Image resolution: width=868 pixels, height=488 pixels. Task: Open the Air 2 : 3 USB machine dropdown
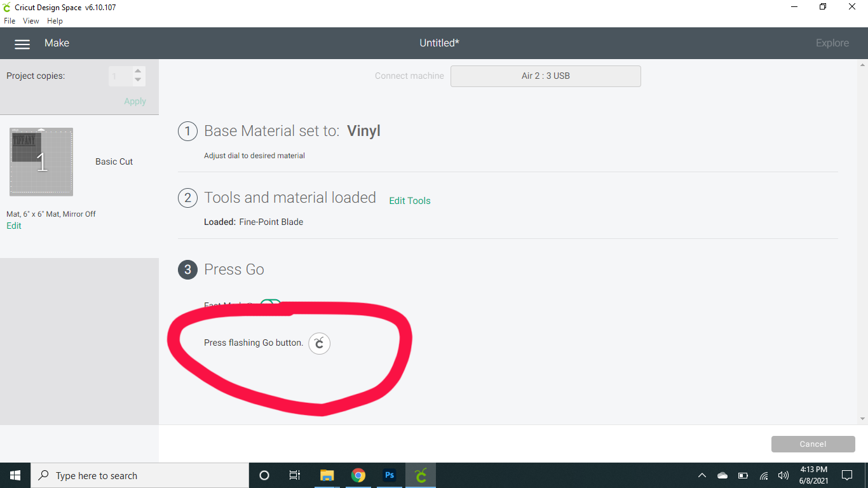click(546, 76)
